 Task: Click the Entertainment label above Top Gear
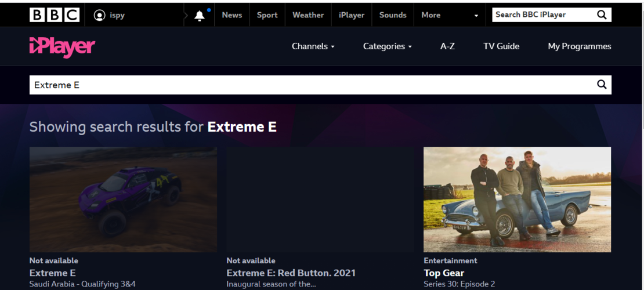click(451, 260)
